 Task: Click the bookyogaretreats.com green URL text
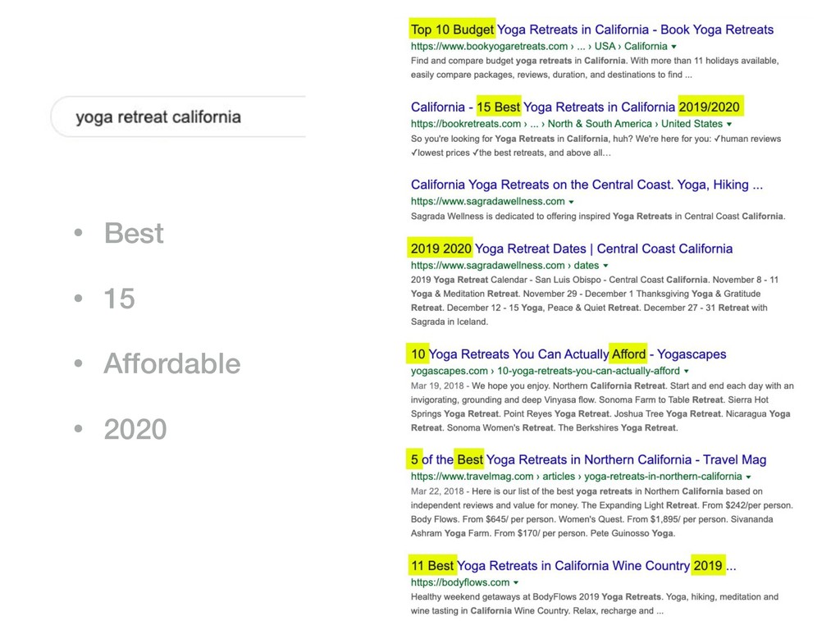click(x=539, y=46)
